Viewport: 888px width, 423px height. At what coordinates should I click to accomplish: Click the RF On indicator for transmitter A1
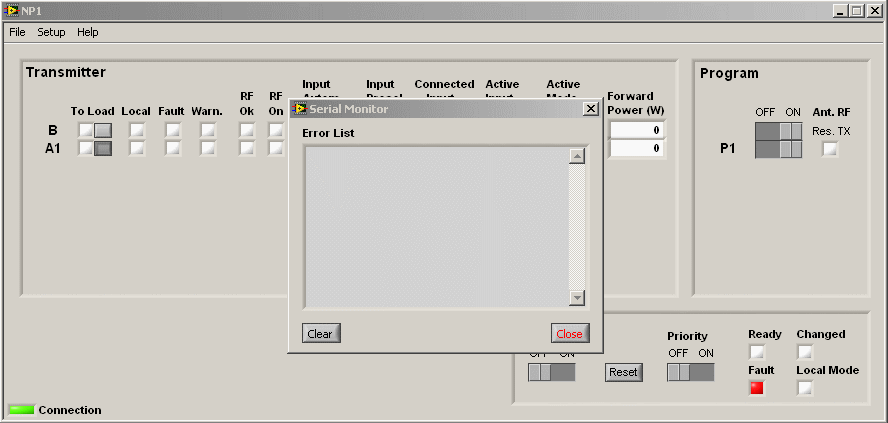[276, 149]
